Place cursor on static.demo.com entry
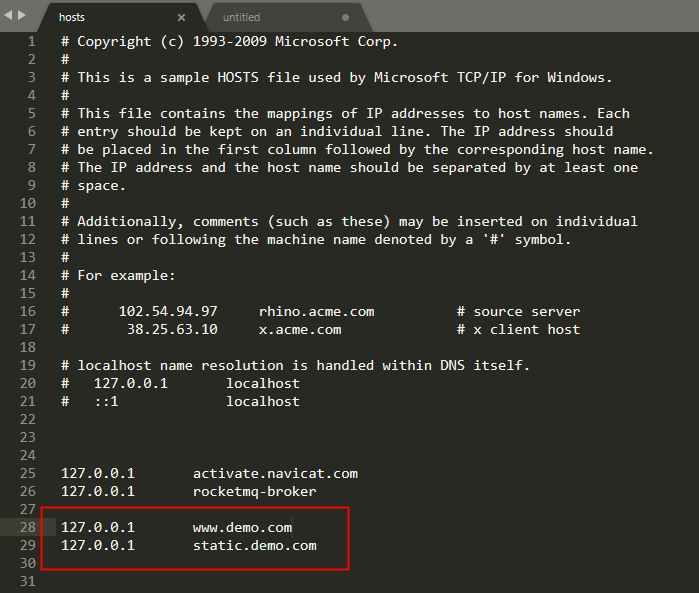The height and width of the screenshot is (593, 699). (255, 545)
